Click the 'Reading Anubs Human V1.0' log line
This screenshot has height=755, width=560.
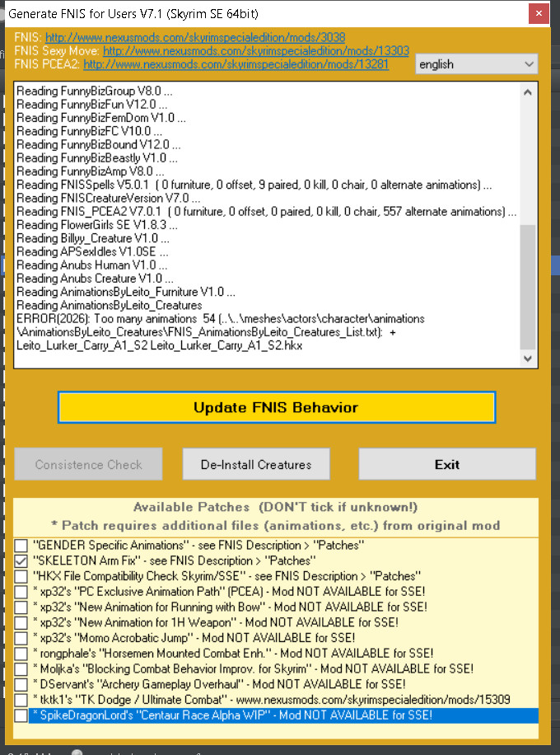[92, 265]
